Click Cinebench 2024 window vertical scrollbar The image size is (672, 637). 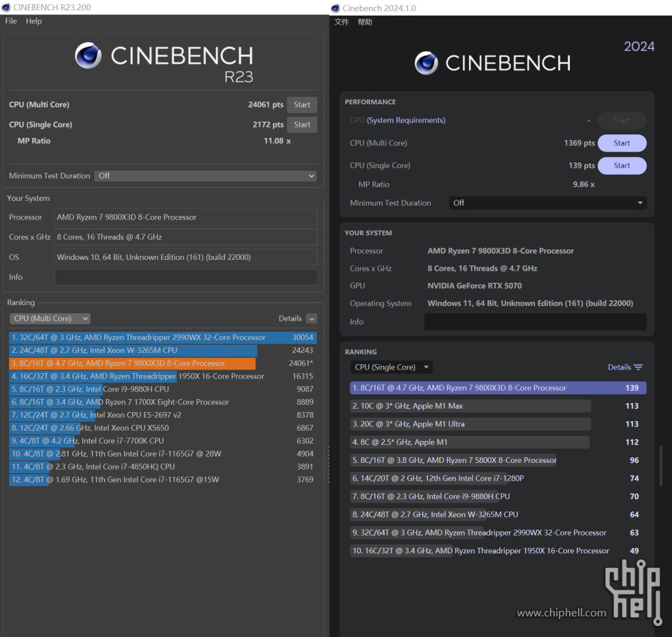(661, 466)
